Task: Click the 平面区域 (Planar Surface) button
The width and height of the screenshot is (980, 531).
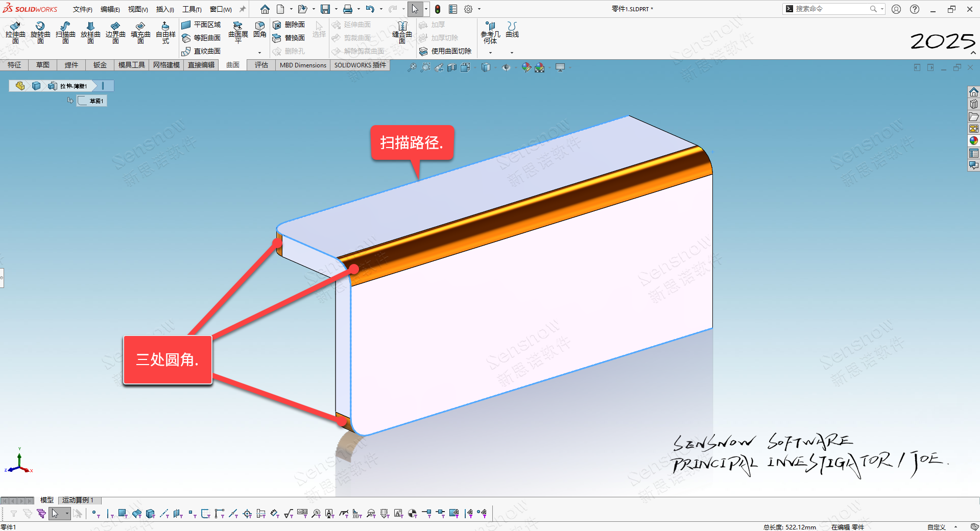Action: pyautogui.click(x=202, y=25)
